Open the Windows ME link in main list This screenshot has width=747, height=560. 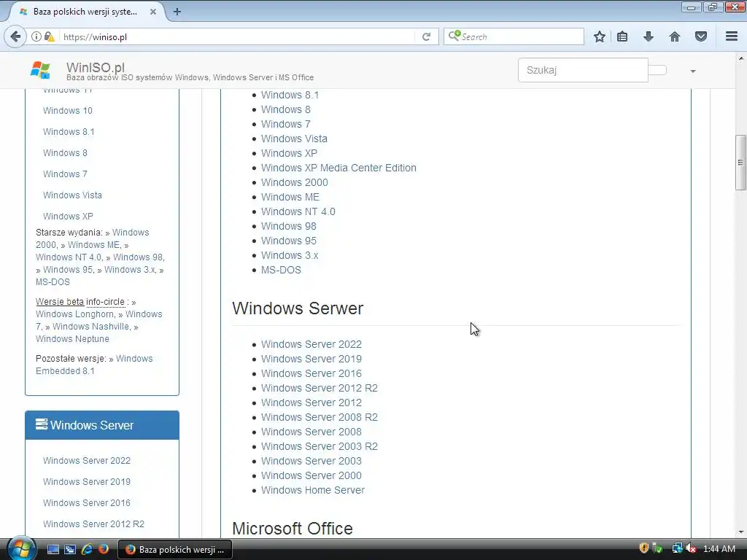pyautogui.click(x=290, y=197)
